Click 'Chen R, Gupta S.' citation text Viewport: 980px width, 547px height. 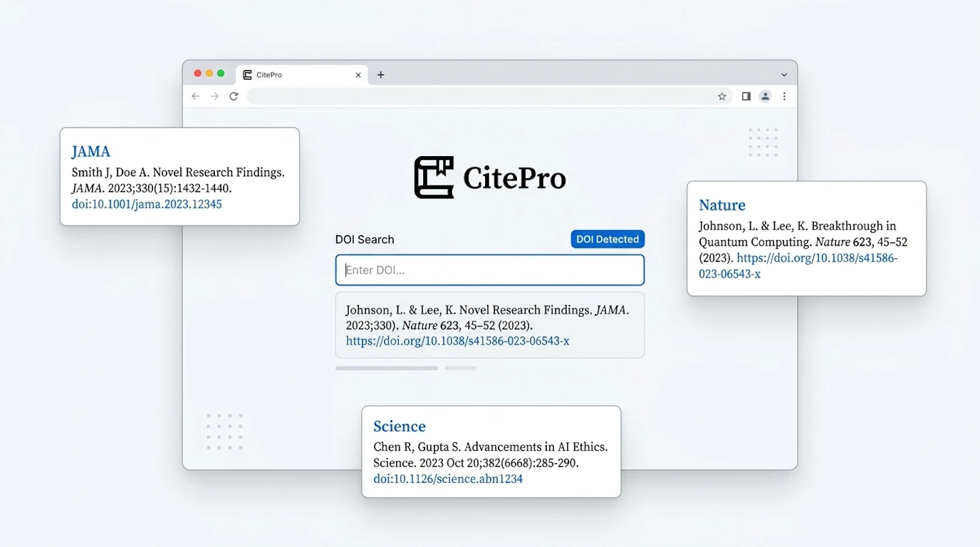pyautogui.click(x=417, y=447)
